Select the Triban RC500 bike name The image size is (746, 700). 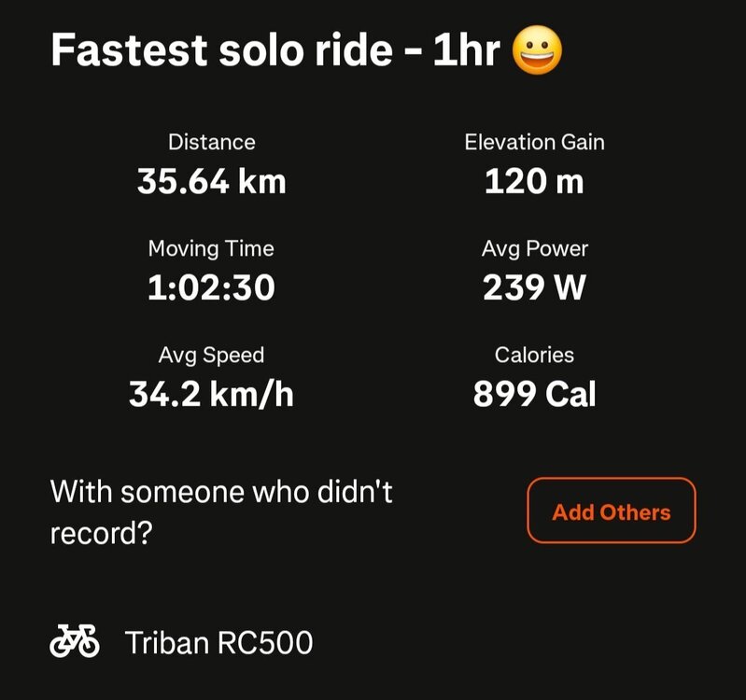point(219,643)
